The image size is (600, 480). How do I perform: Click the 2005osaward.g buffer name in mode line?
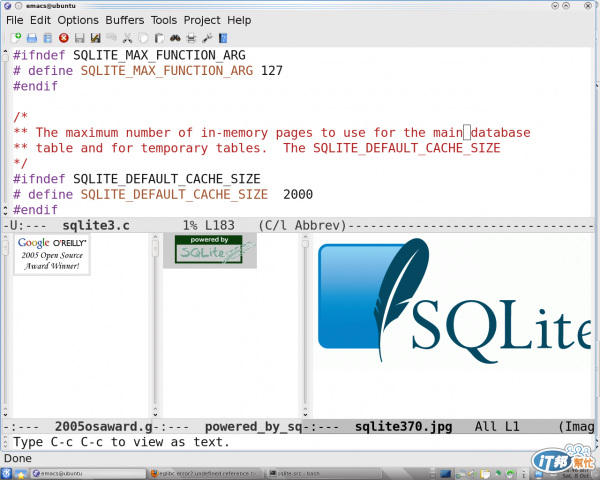(x=103, y=426)
